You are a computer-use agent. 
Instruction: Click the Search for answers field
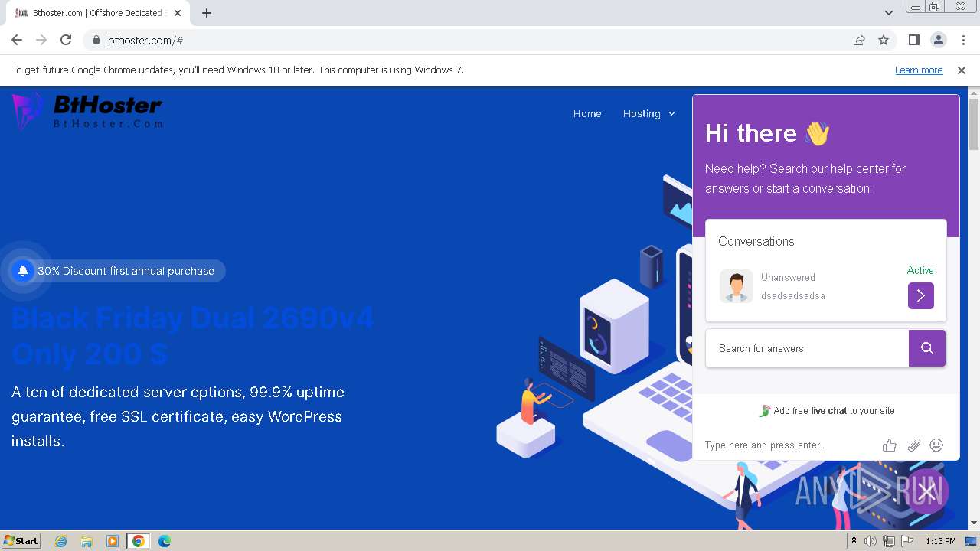click(x=807, y=348)
